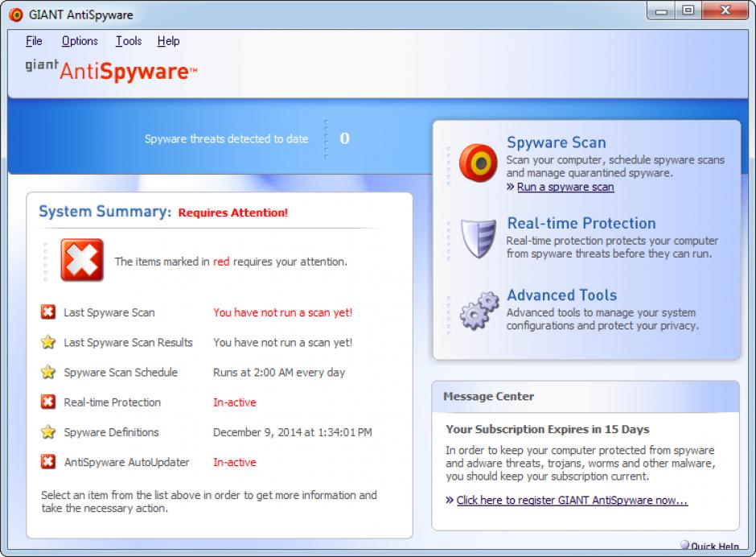Click the Real-time Protection shield icon
Viewport: 756px width, 557px height.
[478, 238]
